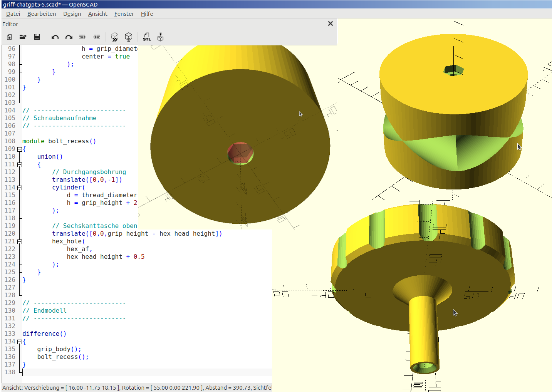Click the 'center = true' line
The height and width of the screenshot is (392, 552).
click(x=106, y=57)
